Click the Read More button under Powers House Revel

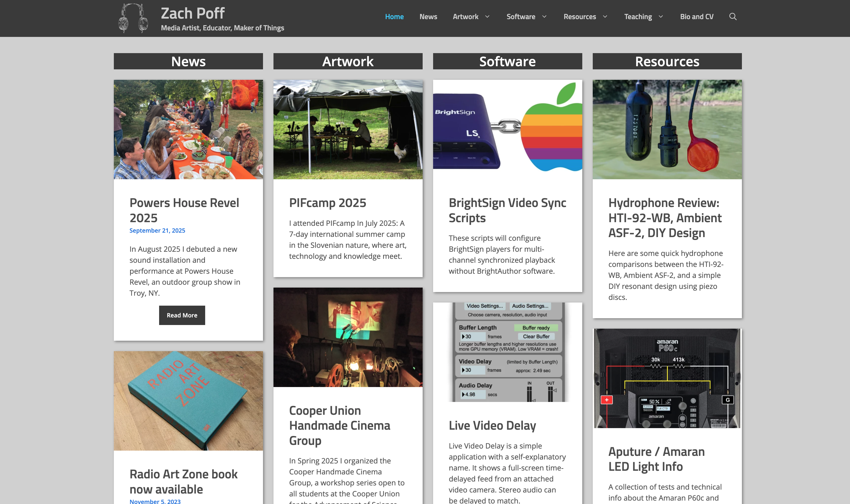[x=182, y=315]
